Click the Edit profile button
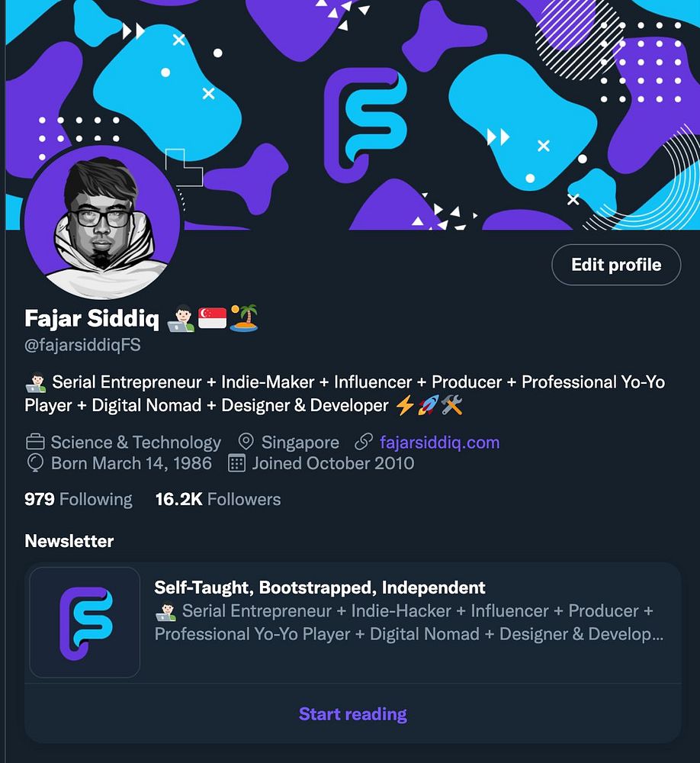 [x=616, y=265]
